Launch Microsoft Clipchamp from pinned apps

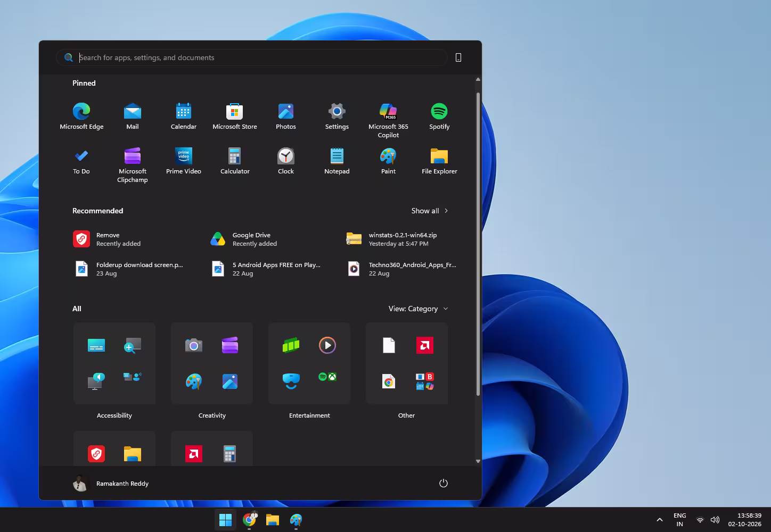point(133,165)
